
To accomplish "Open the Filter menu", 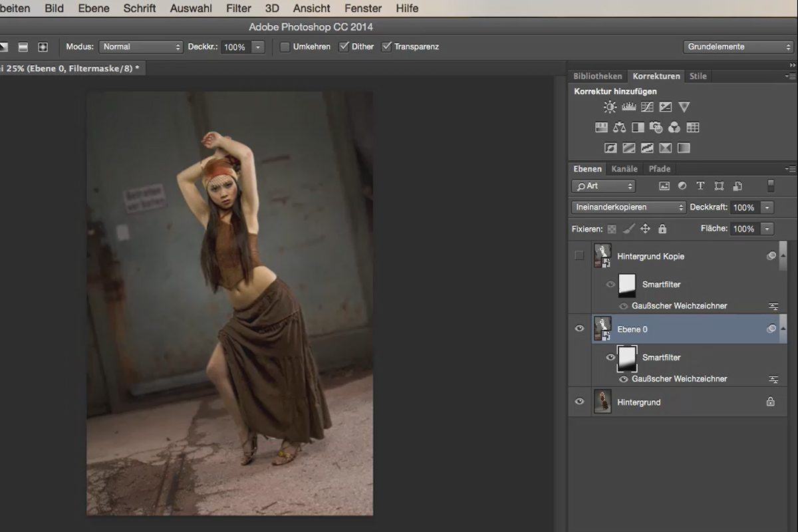I will pyautogui.click(x=238, y=9).
